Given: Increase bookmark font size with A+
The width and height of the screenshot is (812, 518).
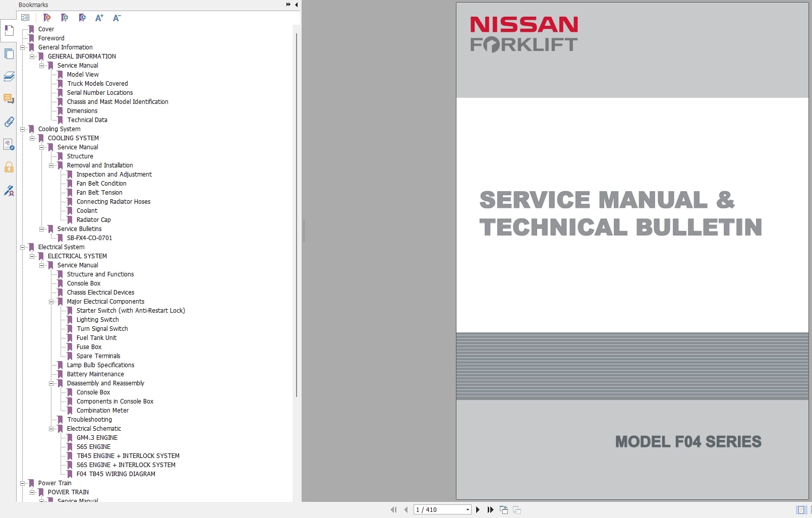Looking at the screenshot, I should pos(99,18).
